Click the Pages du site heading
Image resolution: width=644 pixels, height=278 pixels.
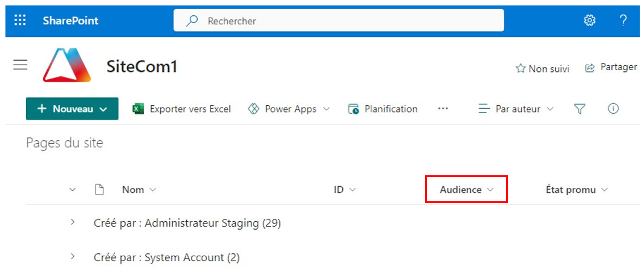[65, 143]
